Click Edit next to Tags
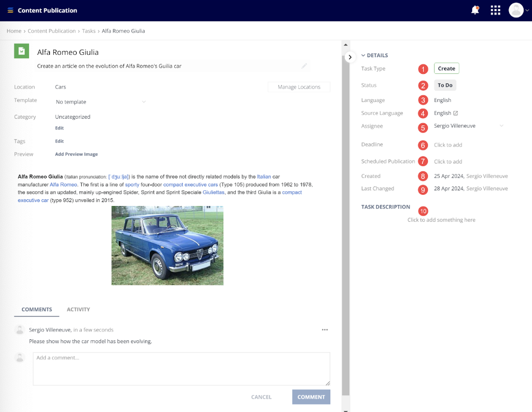 (x=59, y=141)
